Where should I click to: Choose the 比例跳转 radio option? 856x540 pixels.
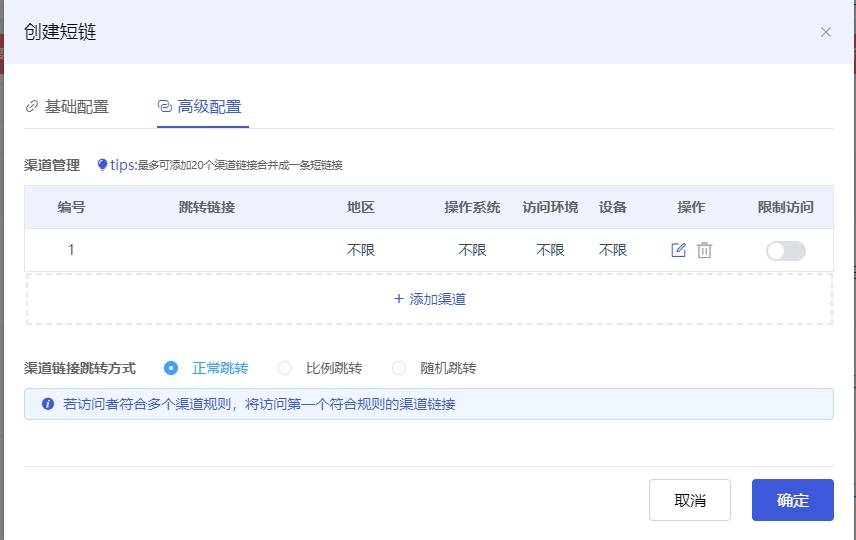285,368
